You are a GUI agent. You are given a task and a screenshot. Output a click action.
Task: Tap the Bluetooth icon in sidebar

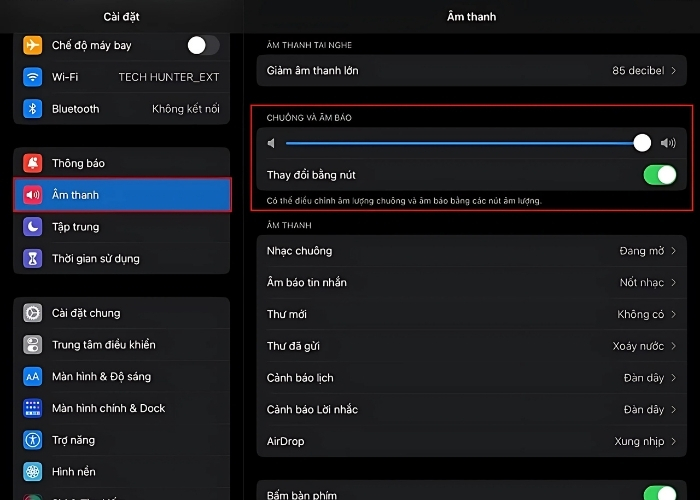(33, 109)
